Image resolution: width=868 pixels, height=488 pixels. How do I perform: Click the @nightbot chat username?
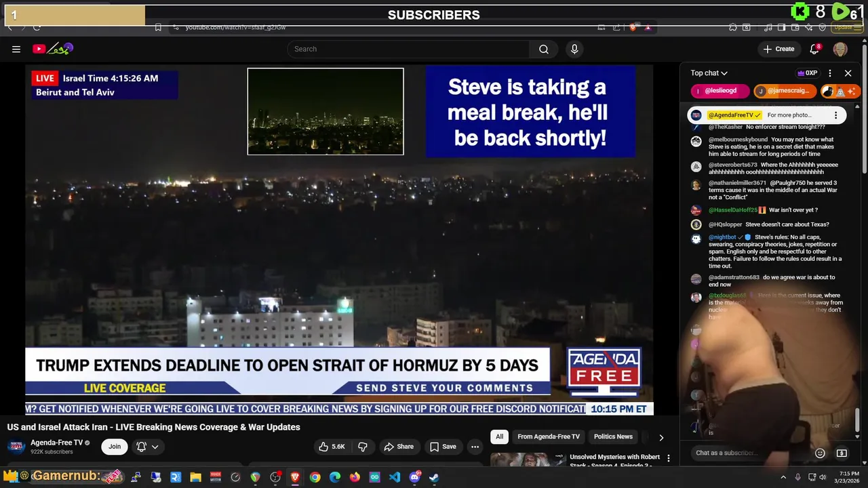coord(722,237)
